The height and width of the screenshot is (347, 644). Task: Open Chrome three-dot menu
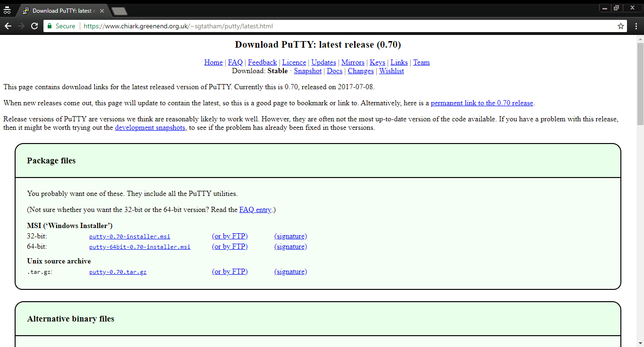coord(636,26)
